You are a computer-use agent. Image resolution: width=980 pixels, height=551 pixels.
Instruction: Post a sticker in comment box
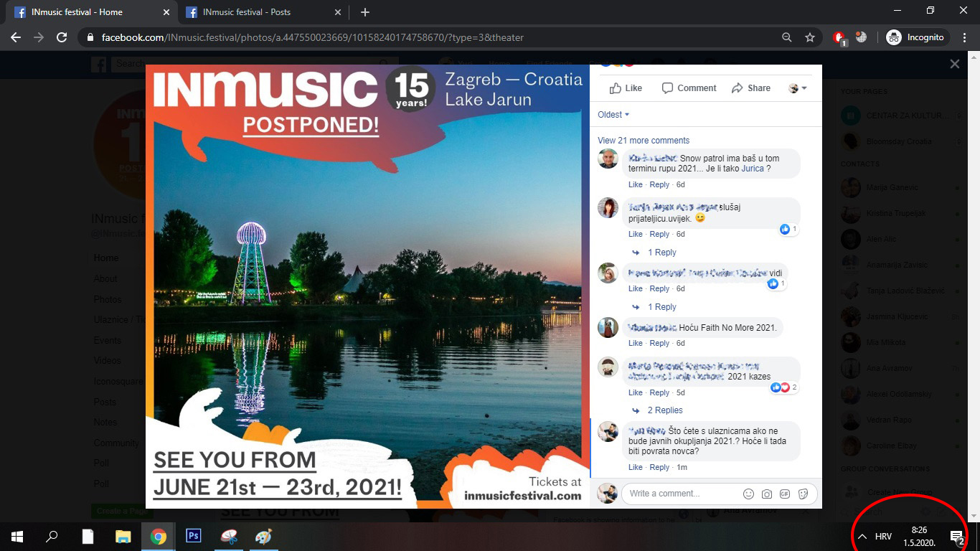point(804,494)
